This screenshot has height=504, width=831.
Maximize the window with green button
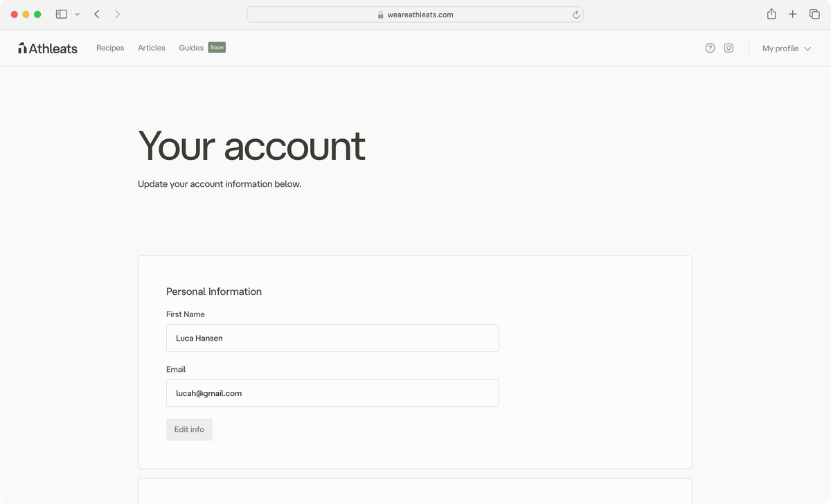[x=37, y=15]
